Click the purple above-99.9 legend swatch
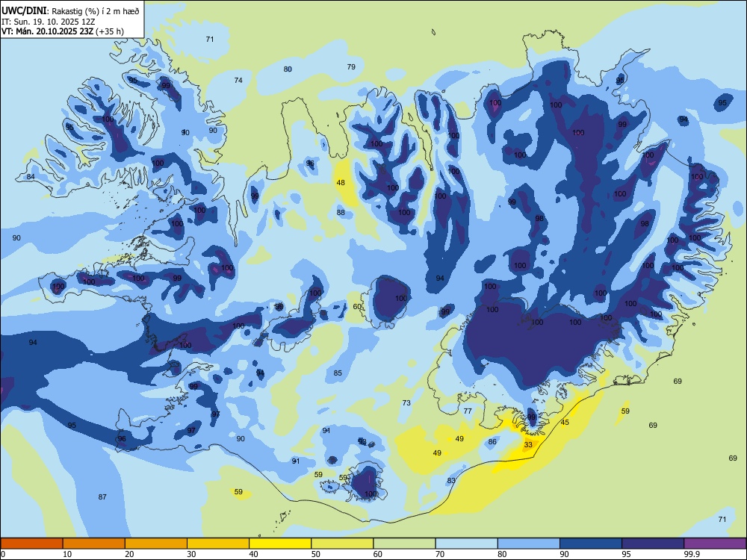 coord(715,544)
